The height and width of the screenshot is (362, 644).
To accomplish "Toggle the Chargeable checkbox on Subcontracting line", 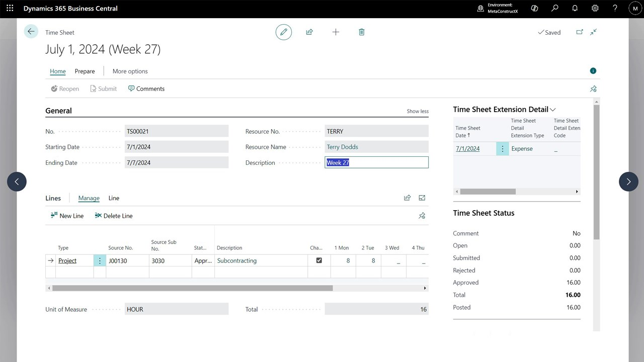I will [319, 260].
